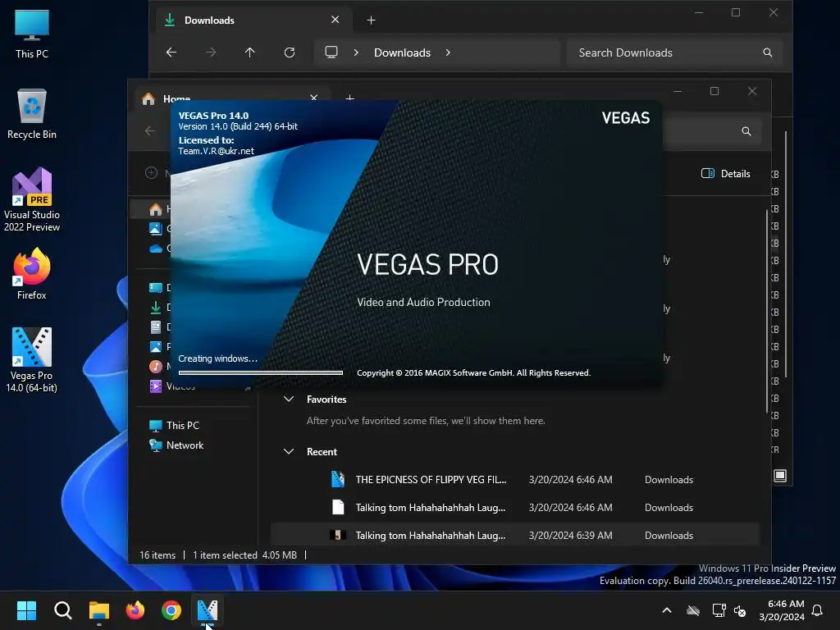
Task: Select the Downloads tab
Action: click(253, 21)
